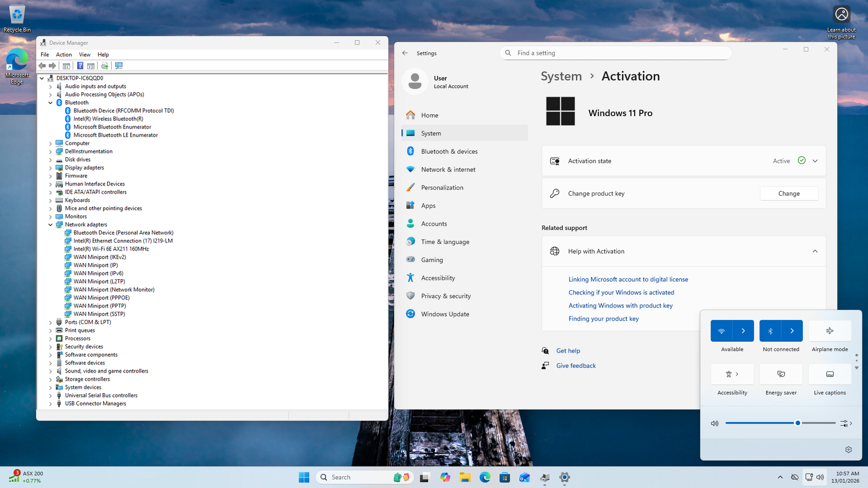Click the speaker mute icon beside volume slider
868x488 pixels.
click(x=714, y=423)
